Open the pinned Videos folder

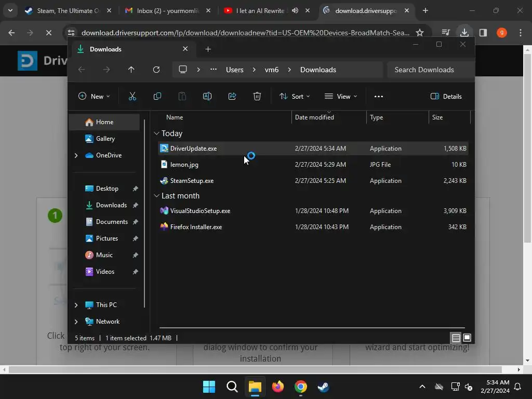(104, 272)
